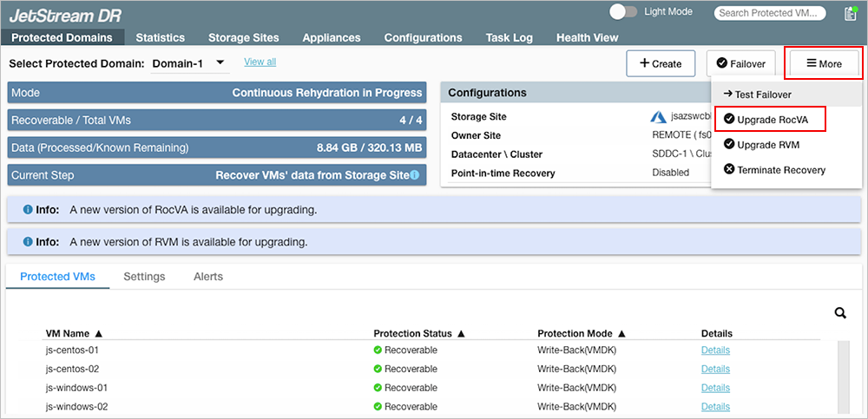This screenshot has width=868, height=419.
Task: Click the magnifier icon above the VM table
Action: click(839, 313)
